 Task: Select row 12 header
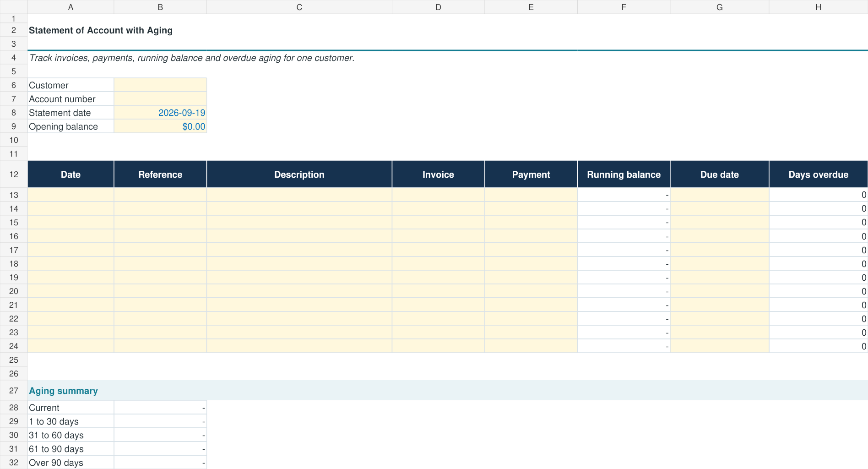coord(14,175)
